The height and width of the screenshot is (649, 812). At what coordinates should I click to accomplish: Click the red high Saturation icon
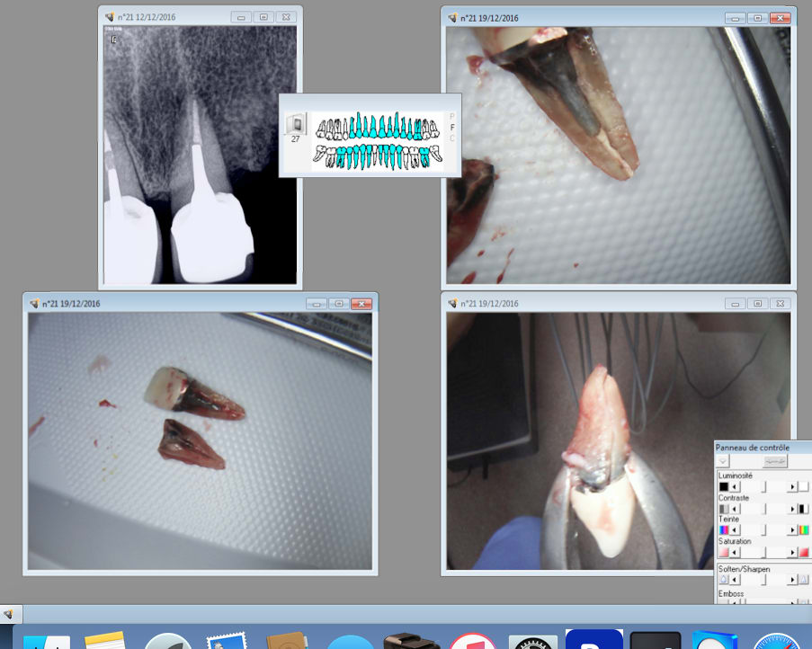click(804, 552)
